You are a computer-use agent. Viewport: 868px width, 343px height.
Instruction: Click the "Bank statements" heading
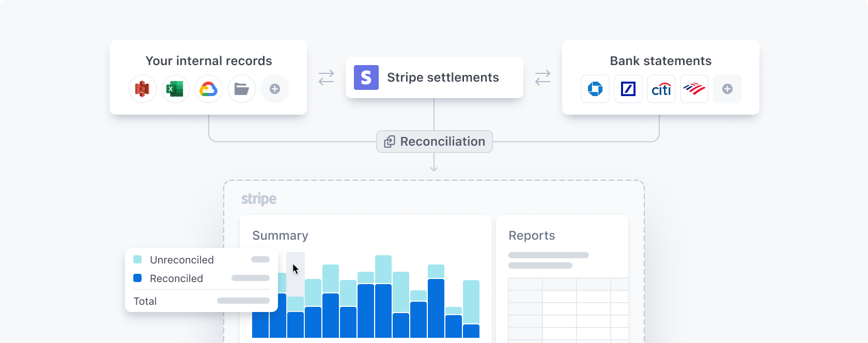pos(661,61)
